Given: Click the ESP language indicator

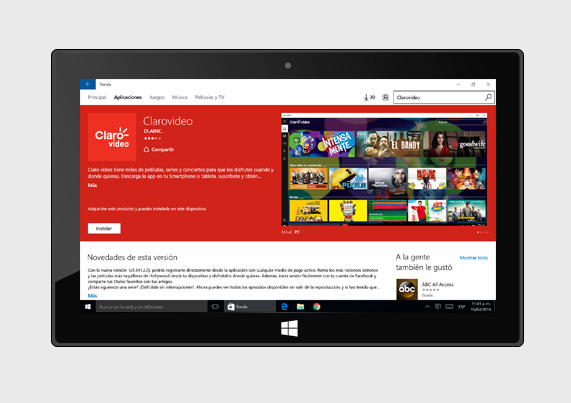Looking at the screenshot, I should (x=461, y=307).
